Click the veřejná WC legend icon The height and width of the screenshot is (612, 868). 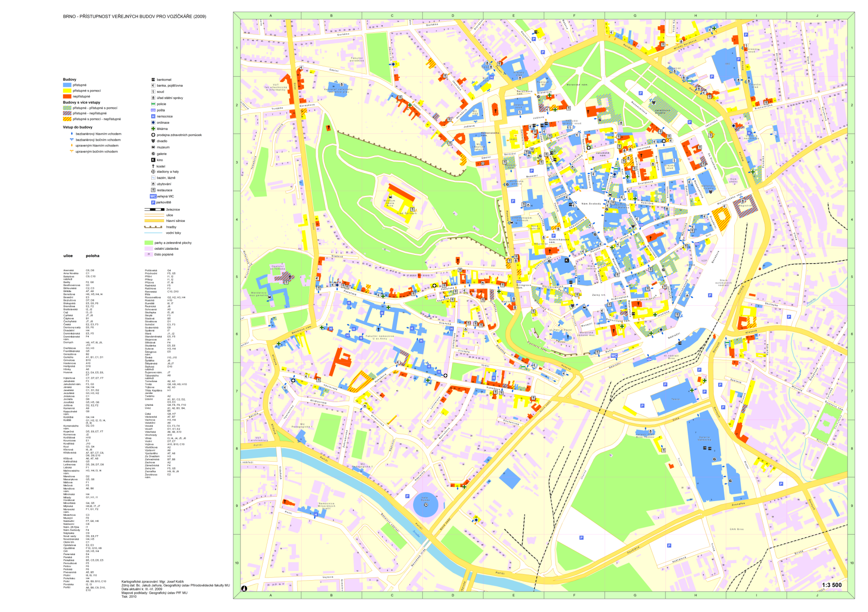click(153, 196)
